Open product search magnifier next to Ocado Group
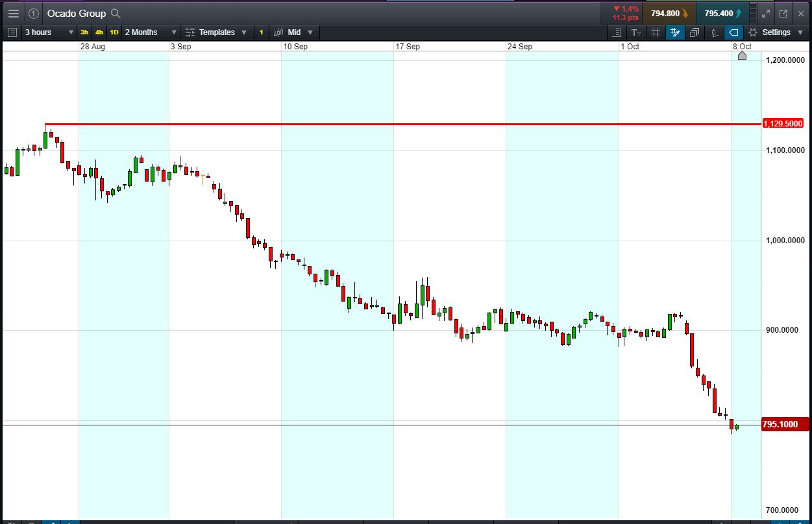The width and height of the screenshot is (812, 524). [116, 13]
